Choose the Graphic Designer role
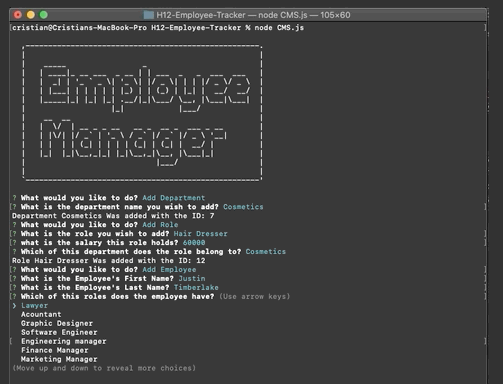503x384 pixels. 57,323
